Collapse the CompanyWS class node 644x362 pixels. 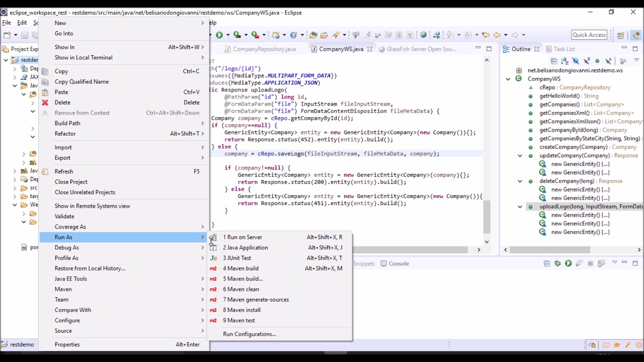508,79
